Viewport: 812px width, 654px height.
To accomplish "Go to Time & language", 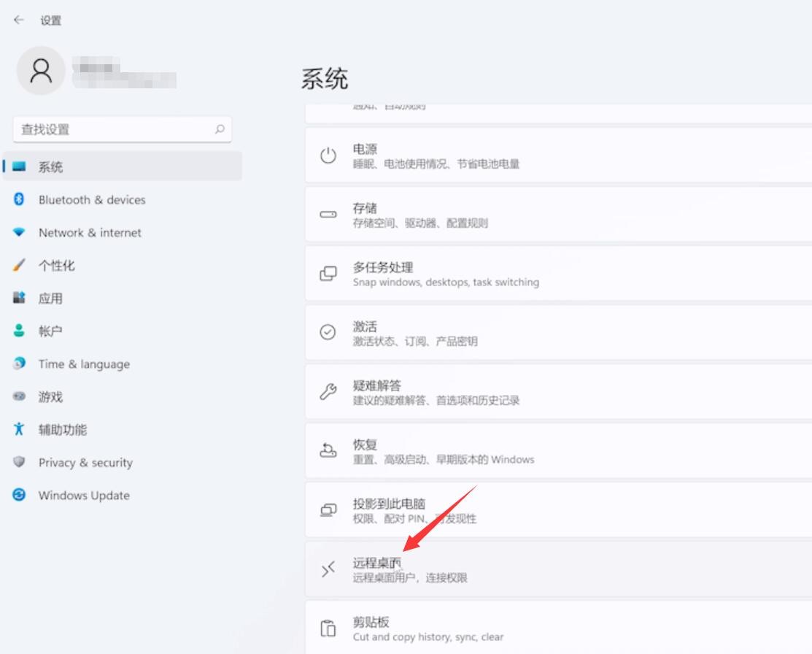I will pos(84,364).
